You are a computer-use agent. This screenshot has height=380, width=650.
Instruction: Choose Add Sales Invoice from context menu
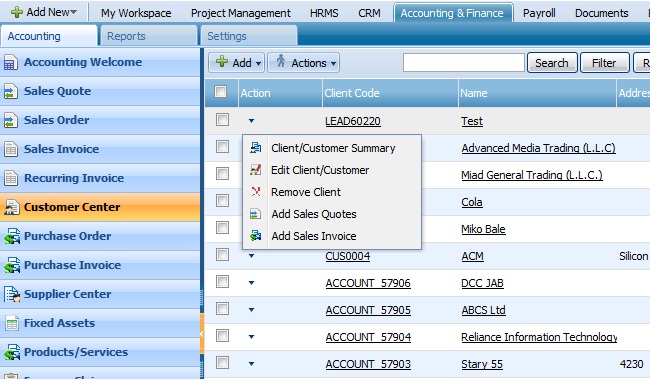pos(332,236)
